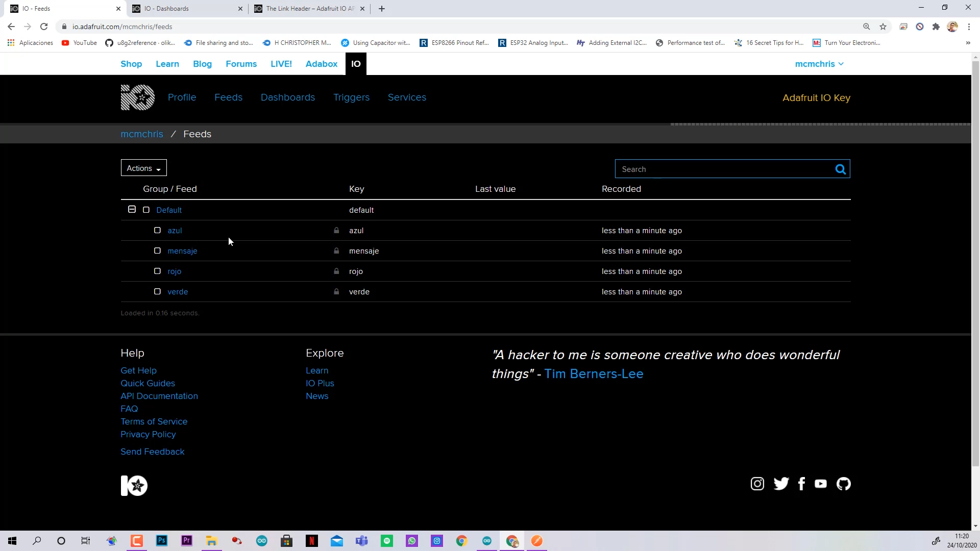Select the verde feed checkbox

158,292
